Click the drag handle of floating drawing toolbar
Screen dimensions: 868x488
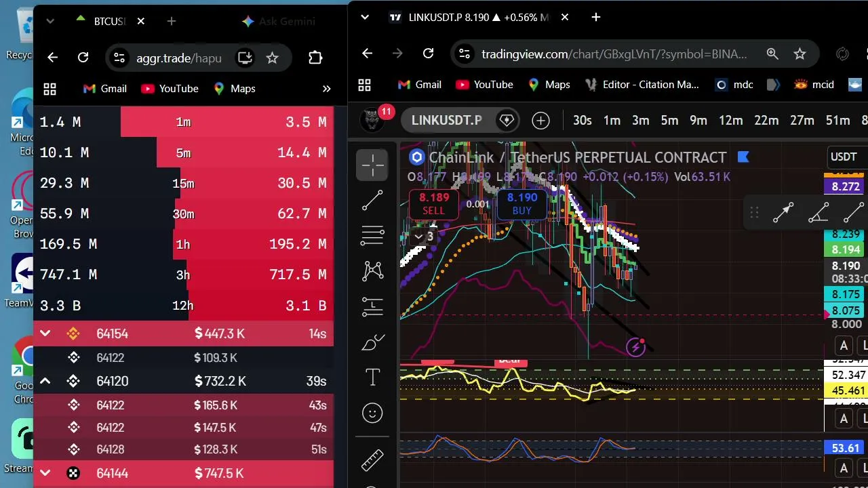click(x=754, y=213)
